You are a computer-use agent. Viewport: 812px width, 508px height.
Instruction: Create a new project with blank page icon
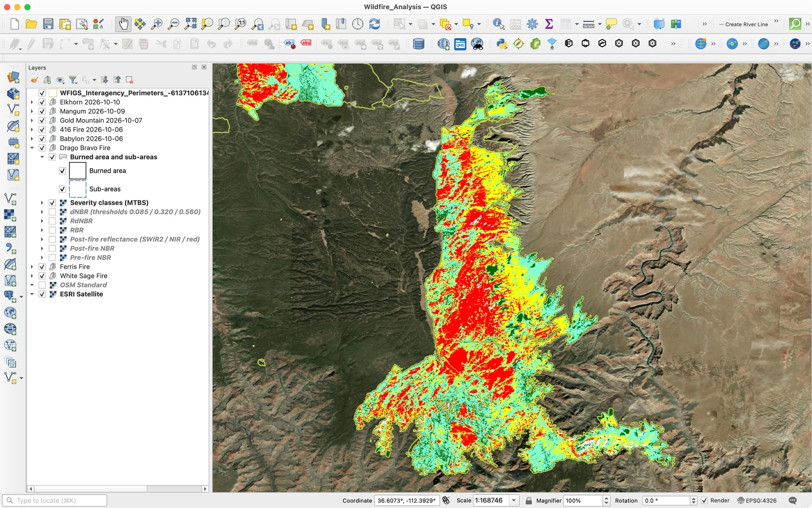coord(15,24)
